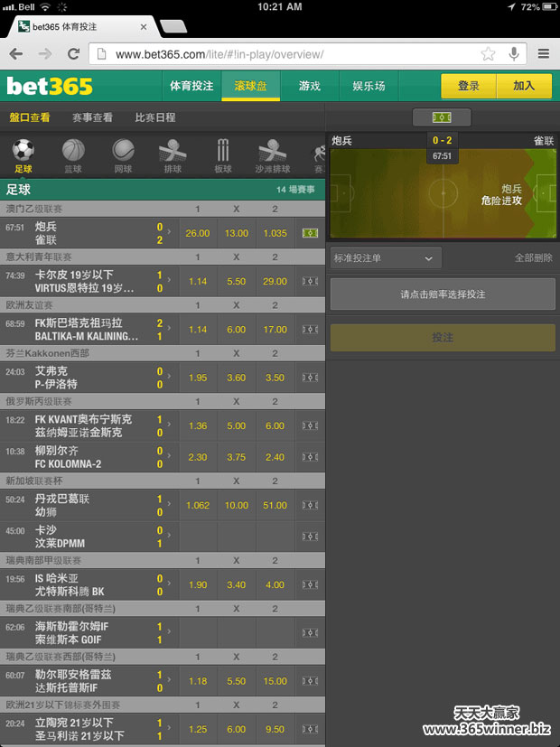560x747 pixels.
Task: Open pitch icon for IS 哈米亚 match
Action: [310, 584]
